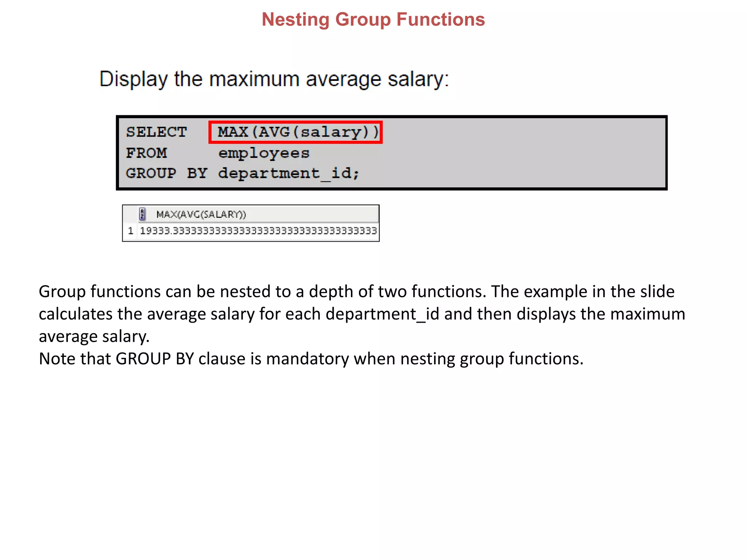The height and width of the screenshot is (560, 747).
Task: Select the MAX(AVG(SALARY)) column header
Action: 258,214
